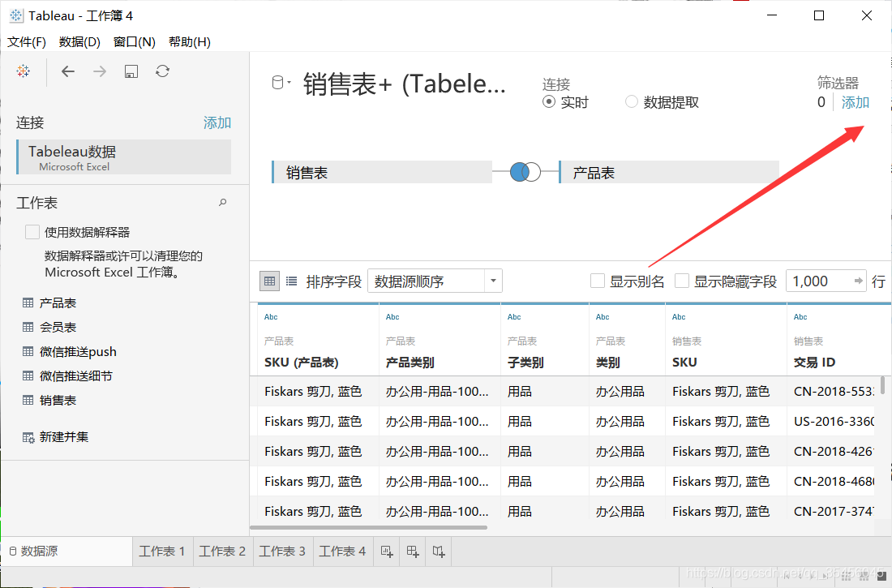This screenshot has height=588, width=892.
Task: Apply the row count with the arrow icon
Action: (x=859, y=281)
